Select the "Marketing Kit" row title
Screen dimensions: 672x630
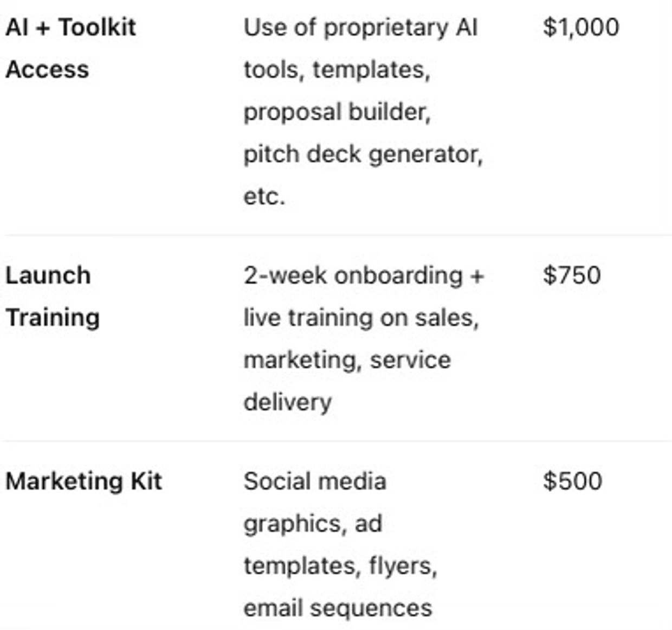83,481
